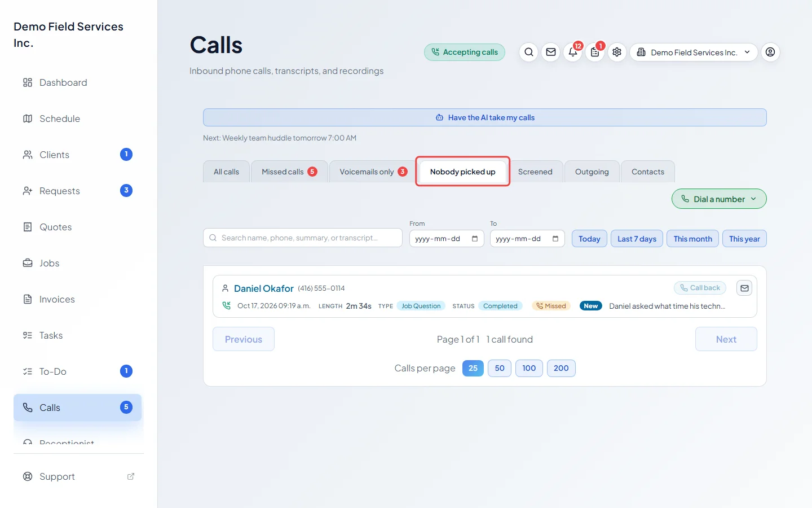Screen dimensions: 812x508
Task: Open the notifications bell with 12 badge
Action: (x=573, y=52)
